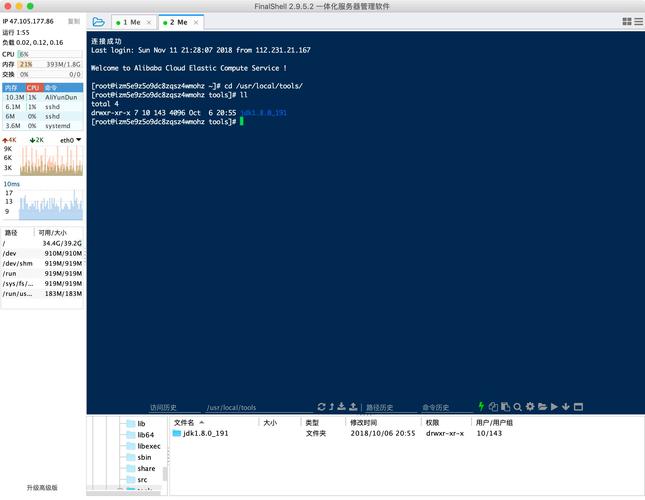Screen dimensions: 645x500
Task: Click the green terminal cursor prompt
Action: [242, 121]
